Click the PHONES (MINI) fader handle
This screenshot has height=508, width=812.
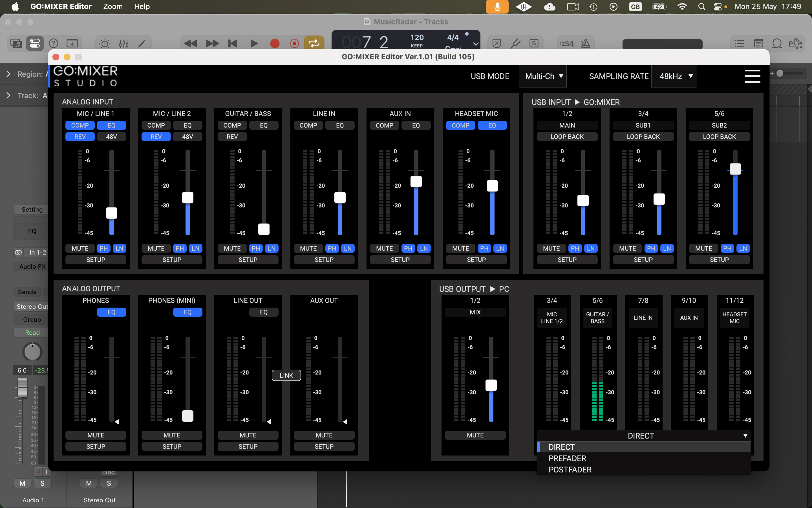[x=187, y=416]
